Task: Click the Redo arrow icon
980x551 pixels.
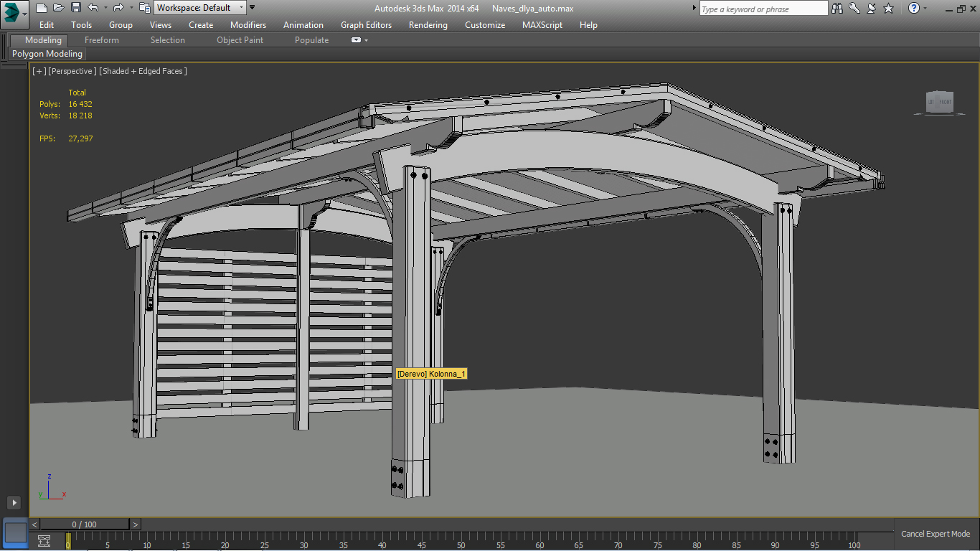Action: tap(118, 8)
